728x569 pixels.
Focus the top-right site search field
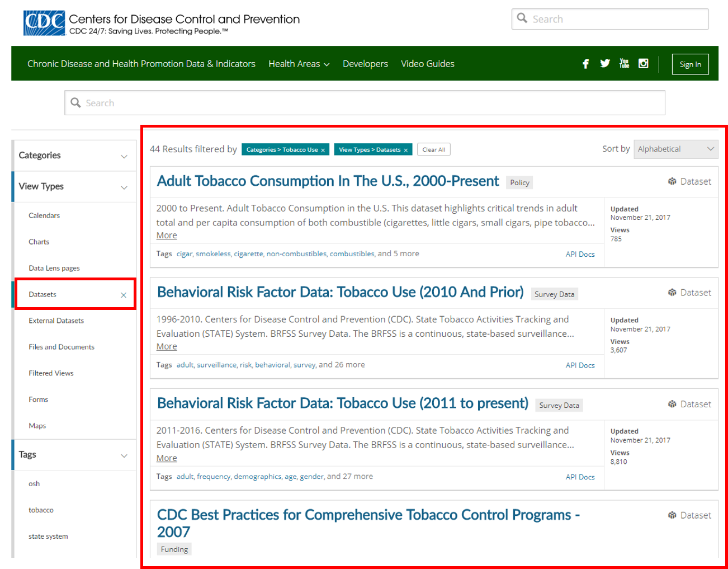[x=610, y=19]
